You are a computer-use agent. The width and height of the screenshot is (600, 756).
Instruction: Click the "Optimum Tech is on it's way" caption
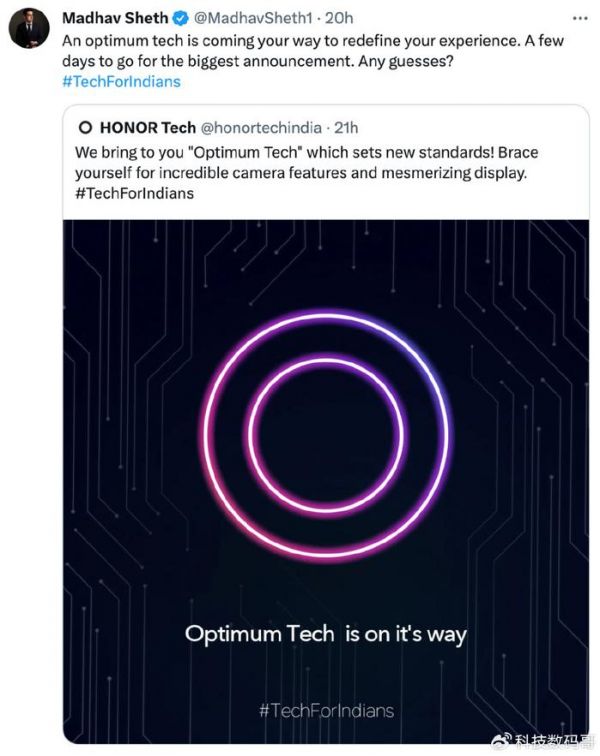pyautogui.click(x=326, y=633)
